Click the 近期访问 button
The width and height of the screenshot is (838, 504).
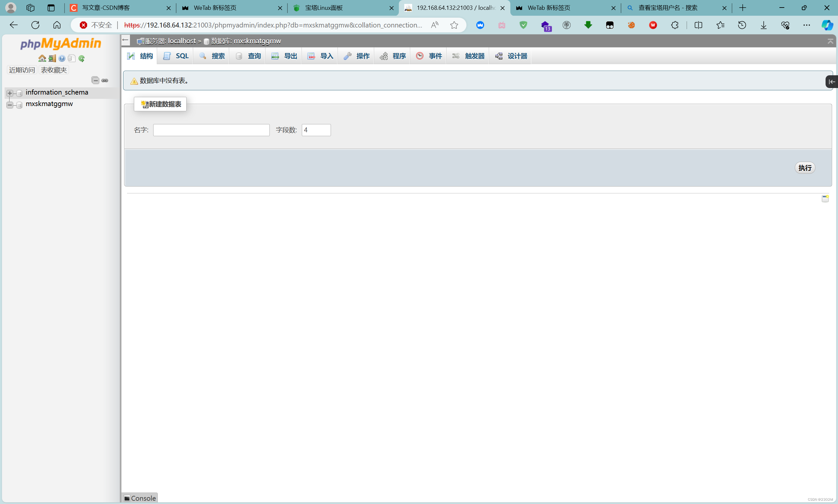point(22,70)
